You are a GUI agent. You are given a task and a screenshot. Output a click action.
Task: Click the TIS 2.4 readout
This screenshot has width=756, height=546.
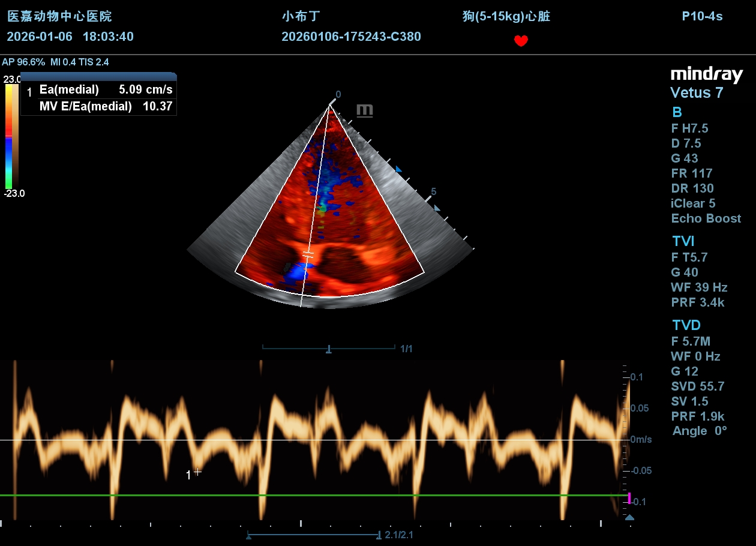pyautogui.click(x=94, y=62)
